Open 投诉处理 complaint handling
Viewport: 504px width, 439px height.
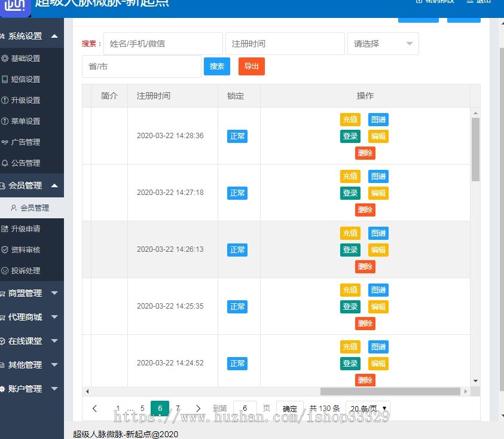(x=27, y=270)
